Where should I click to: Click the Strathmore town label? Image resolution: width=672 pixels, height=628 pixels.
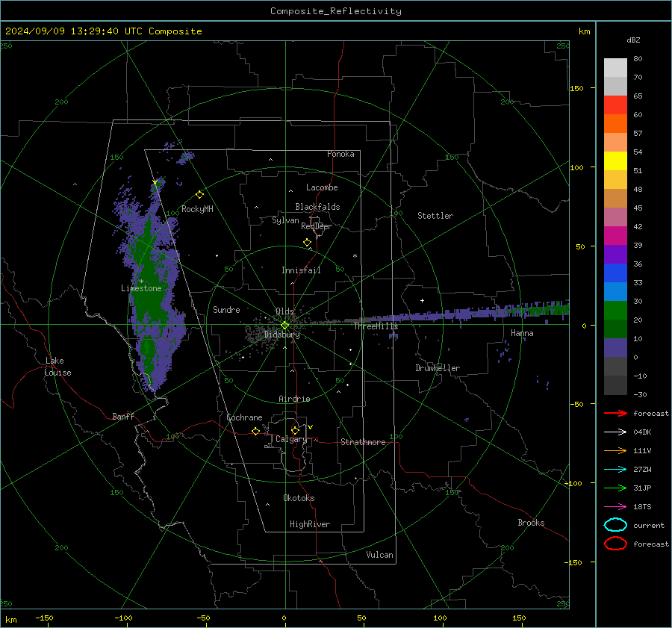(x=363, y=442)
